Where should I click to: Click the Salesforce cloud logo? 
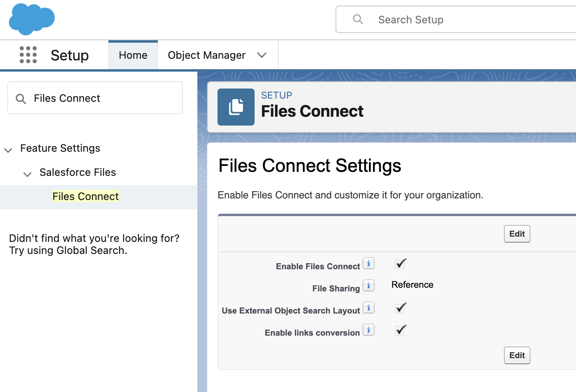[31, 19]
